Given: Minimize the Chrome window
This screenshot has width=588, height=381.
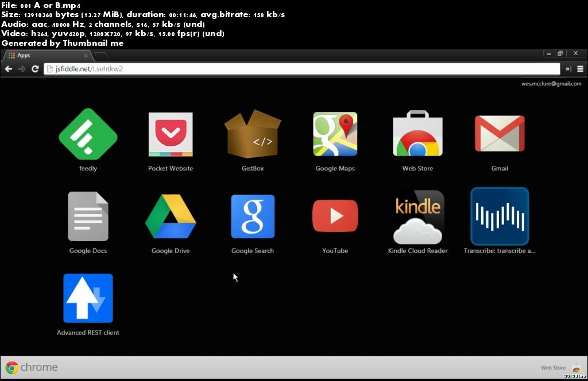Looking at the screenshot, I should pyautogui.click(x=548, y=54).
